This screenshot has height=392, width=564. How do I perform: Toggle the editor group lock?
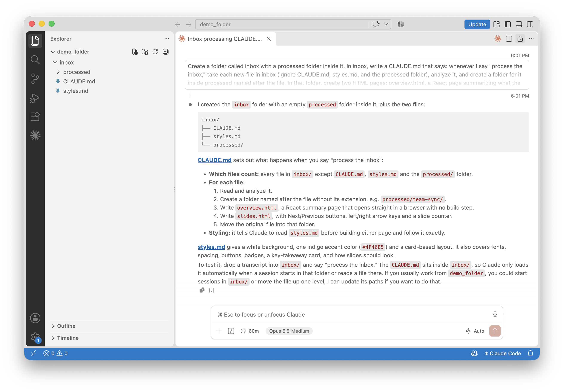click(x=520, y=38)
